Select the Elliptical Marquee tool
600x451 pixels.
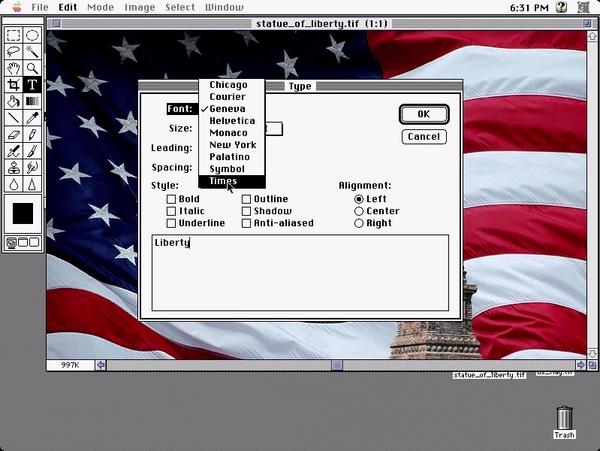click(x=32, y=35)
